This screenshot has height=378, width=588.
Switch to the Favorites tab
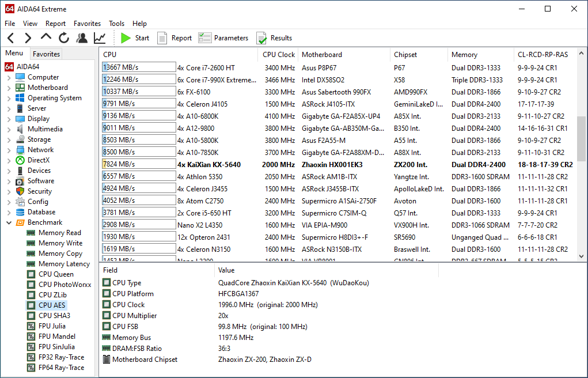click(46, 54)
